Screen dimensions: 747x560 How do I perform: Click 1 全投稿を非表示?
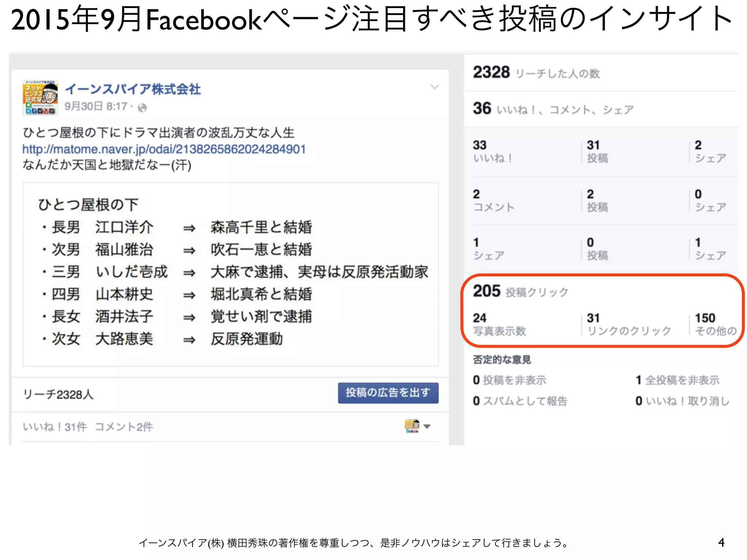click(678, 380)
